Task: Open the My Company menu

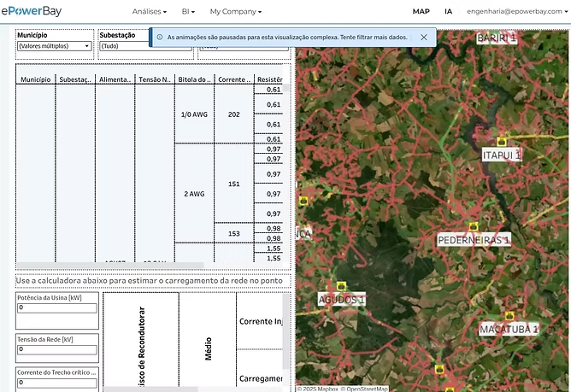Action: click(x=235, y=11)
